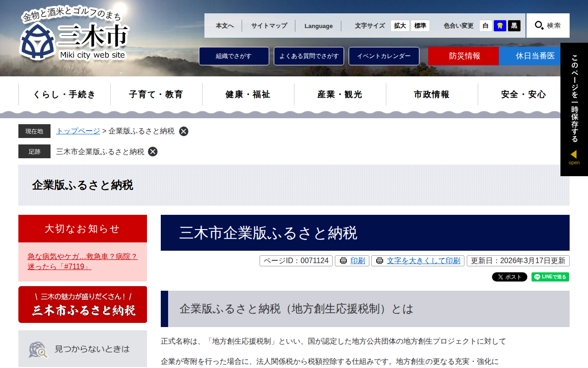This screenshot has width=588, height=368.
Task: Open 産業・観光 menu
Action: pos(340,94)
